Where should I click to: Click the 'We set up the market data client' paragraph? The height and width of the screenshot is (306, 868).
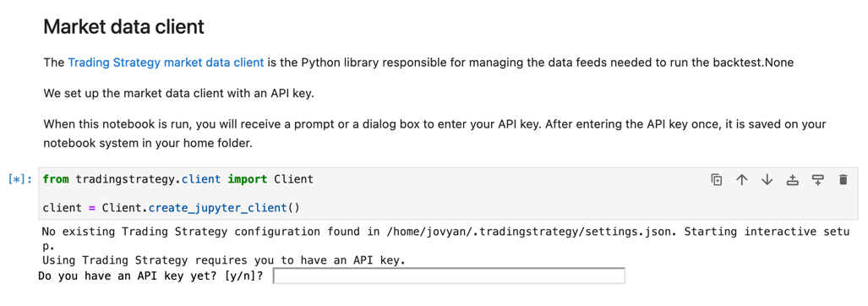click(x=179, y=93)
